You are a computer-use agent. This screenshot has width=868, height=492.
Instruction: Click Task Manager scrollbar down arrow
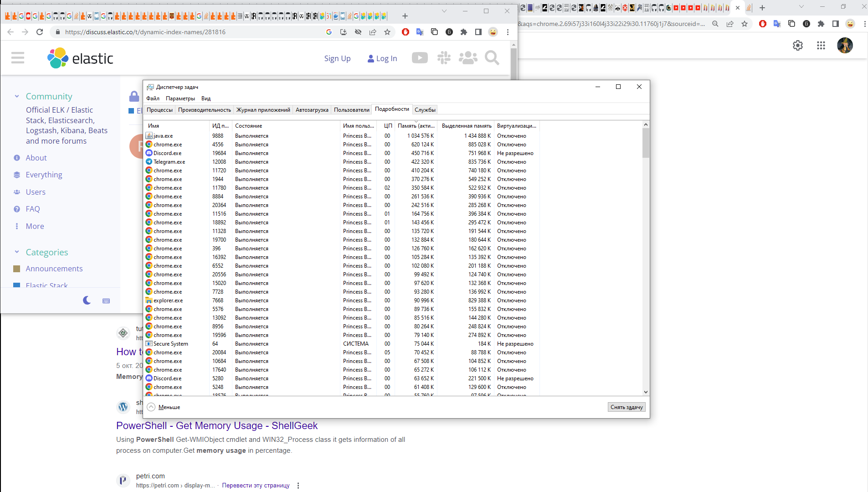(646, 392)
